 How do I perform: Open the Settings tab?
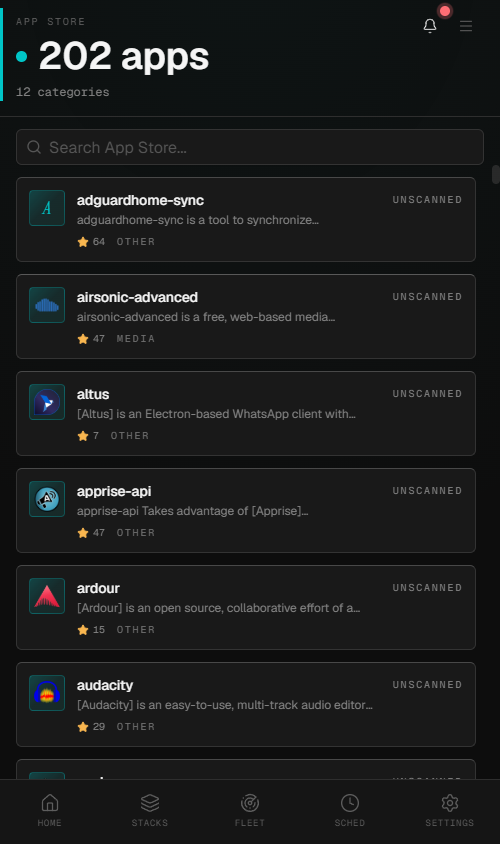[449, 810]
